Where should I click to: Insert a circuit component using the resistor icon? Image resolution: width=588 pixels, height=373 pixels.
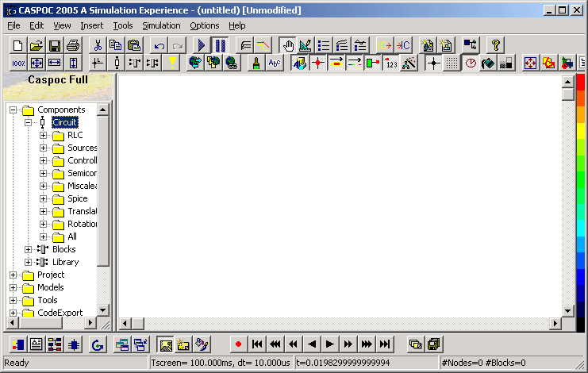tap(116, 63)
